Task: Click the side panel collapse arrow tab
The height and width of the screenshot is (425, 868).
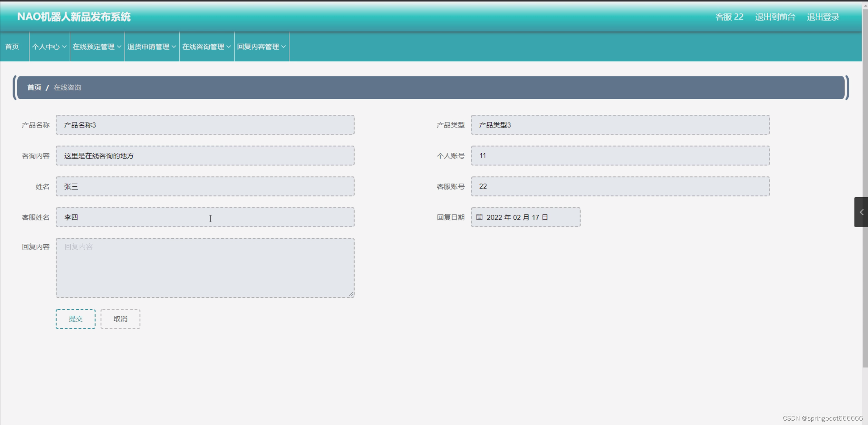Action: click(x=861, y=212)
